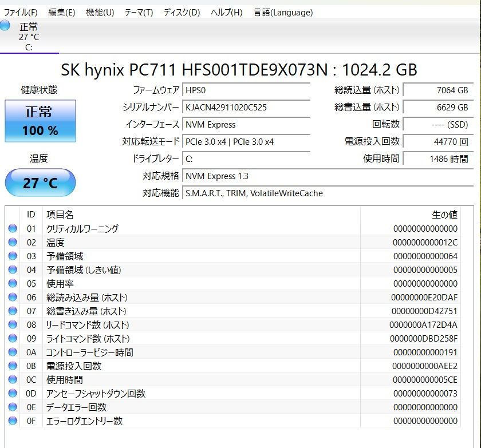Screen dimensions: 481x448
Task: Click status icon of row 01 クリティカルワーニング
Action: pyautogui.click(x=13, y=228)
